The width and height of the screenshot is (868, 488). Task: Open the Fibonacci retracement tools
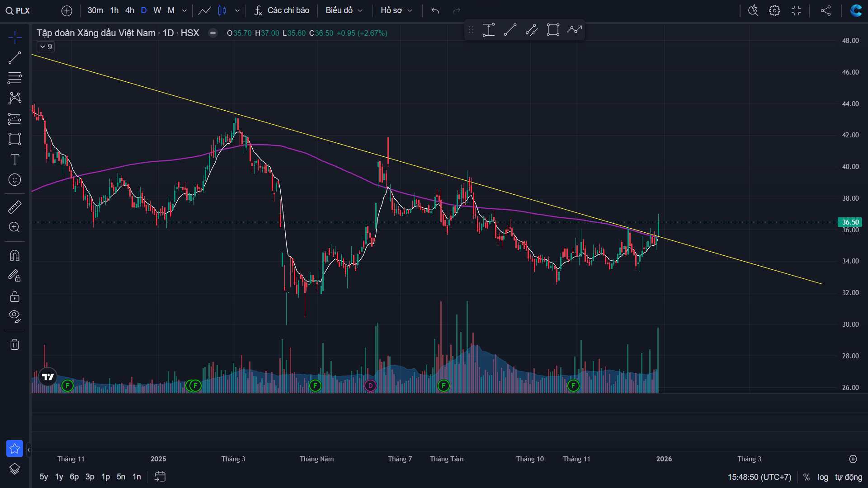(14, 78)
